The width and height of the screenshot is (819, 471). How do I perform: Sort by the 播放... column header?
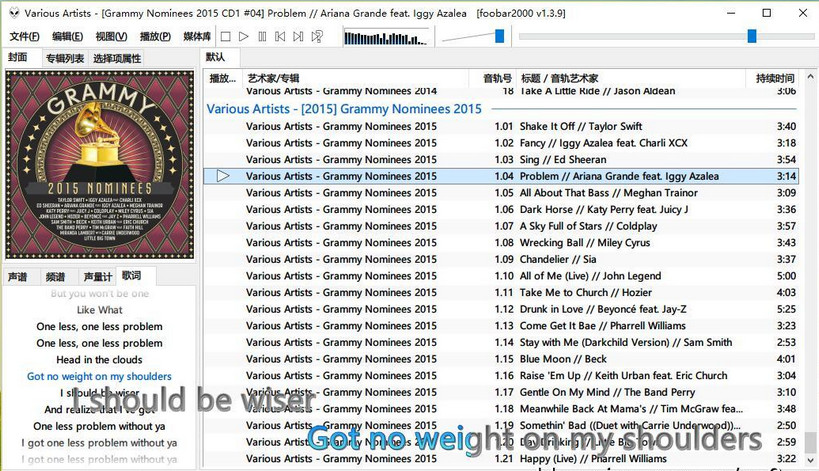223,78
